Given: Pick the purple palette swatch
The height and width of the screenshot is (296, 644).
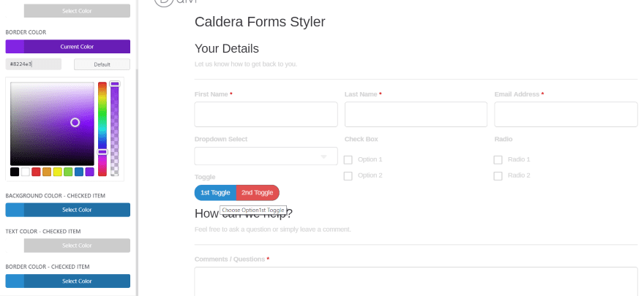Looking at the screenshot, I should pyautogui.click(x=89, y=172).
